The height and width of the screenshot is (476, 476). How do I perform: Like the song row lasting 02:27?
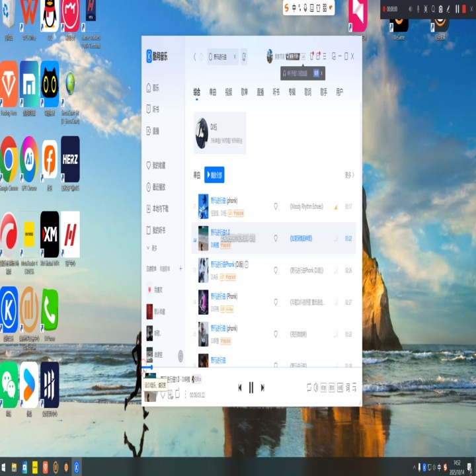(276, 302)
